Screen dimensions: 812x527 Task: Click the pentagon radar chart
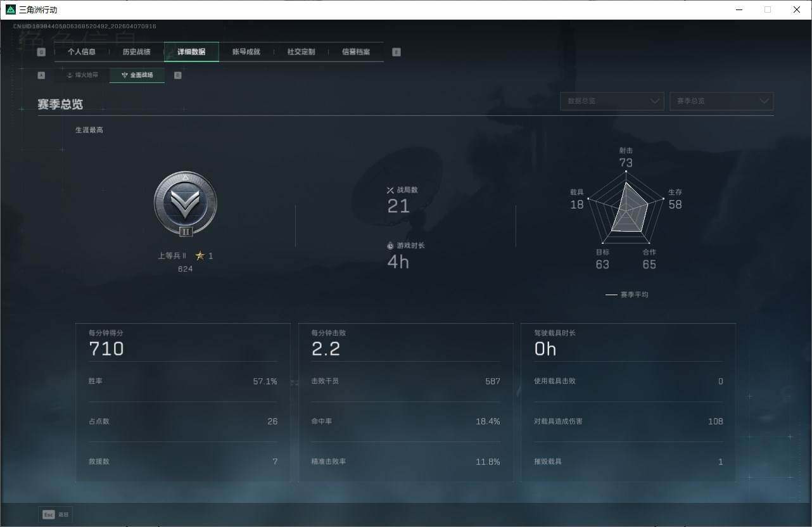626,209
